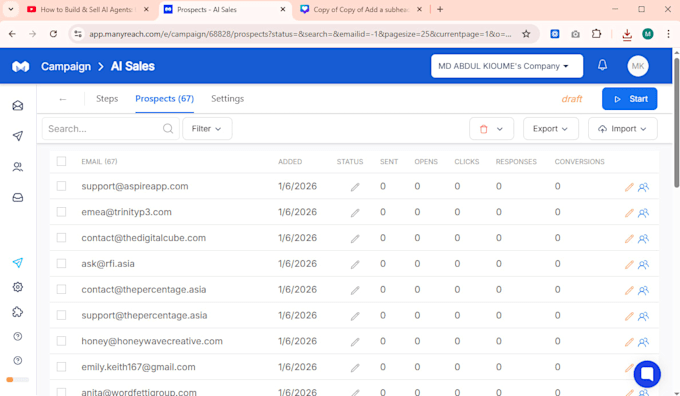
Task: Open browser downloads icon
Action: pyautogui.click(x=627, y=34)
